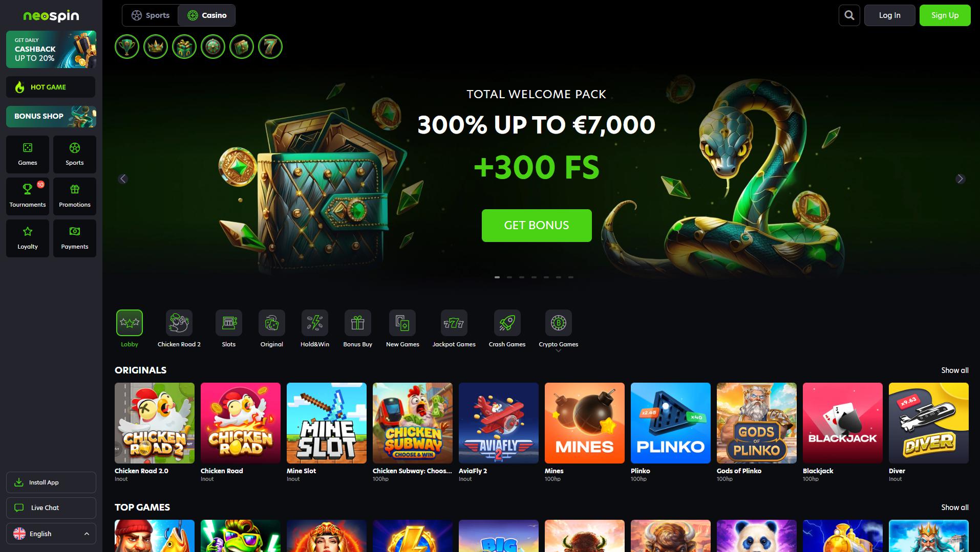Viewport: 980px width, 552px height.
Task: Open the search magnifier icon
Action: point(849,15)
